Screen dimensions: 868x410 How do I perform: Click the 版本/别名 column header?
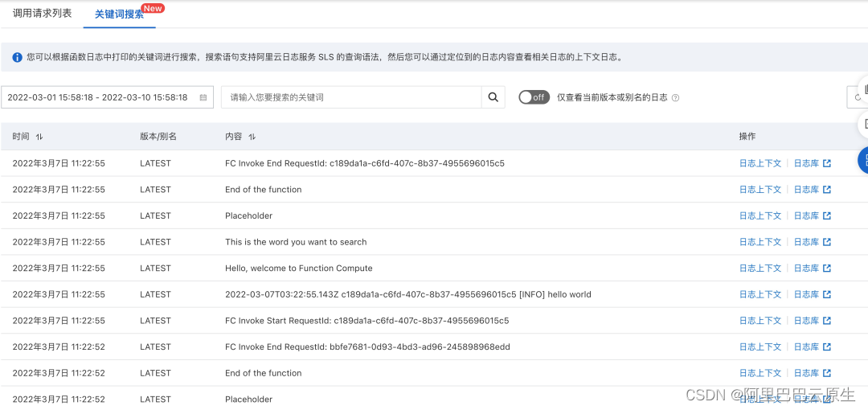point(158,137)
